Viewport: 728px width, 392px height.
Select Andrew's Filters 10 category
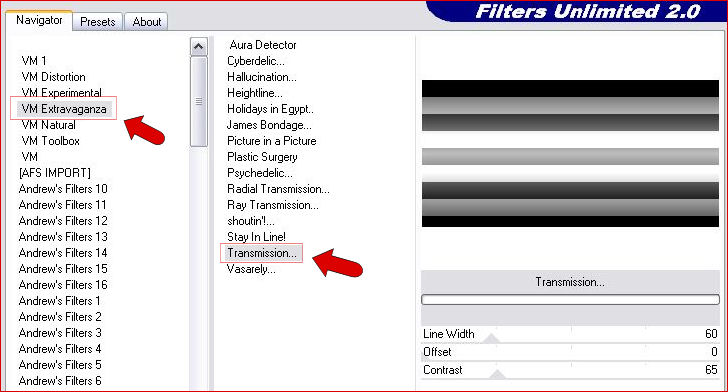63,189
